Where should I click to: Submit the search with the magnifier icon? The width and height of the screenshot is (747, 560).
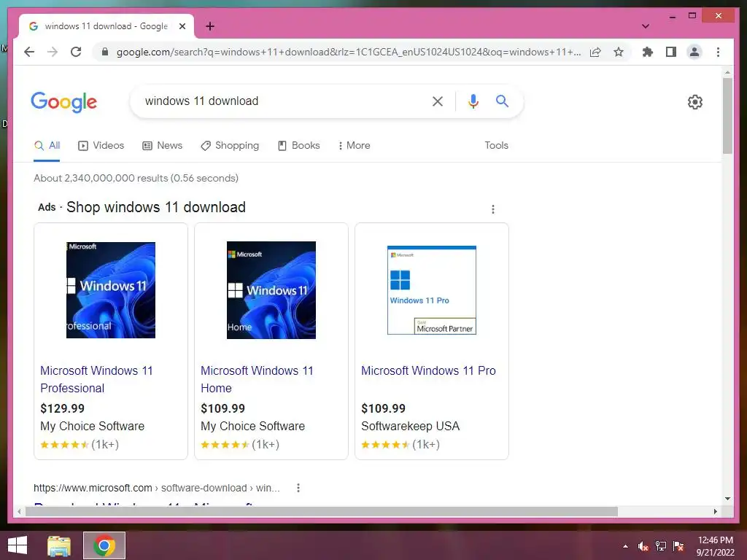502,101
